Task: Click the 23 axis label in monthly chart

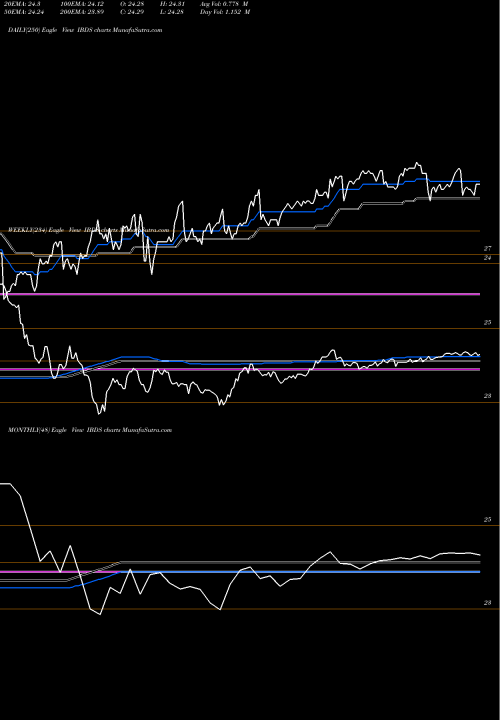Action: [488, 603]
